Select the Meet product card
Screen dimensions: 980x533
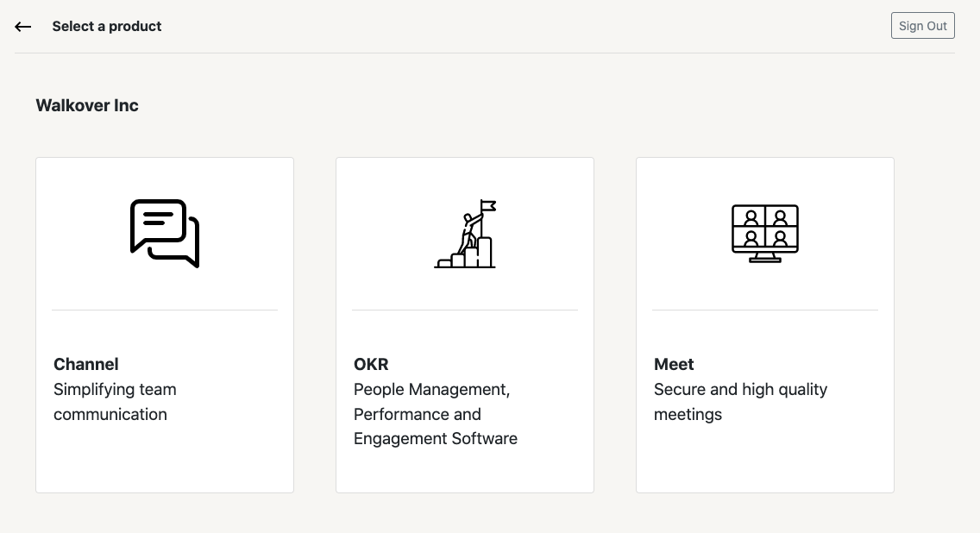(x=765, y=325)
